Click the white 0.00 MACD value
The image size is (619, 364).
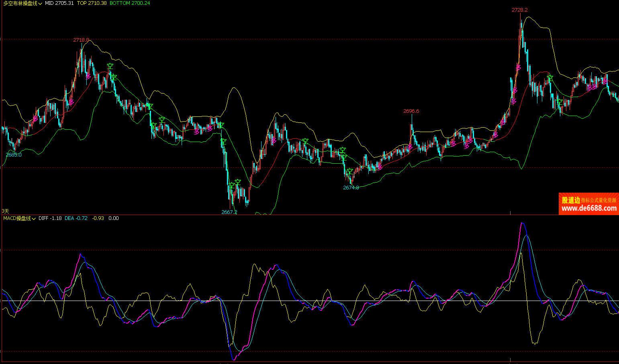coord(114,218)
